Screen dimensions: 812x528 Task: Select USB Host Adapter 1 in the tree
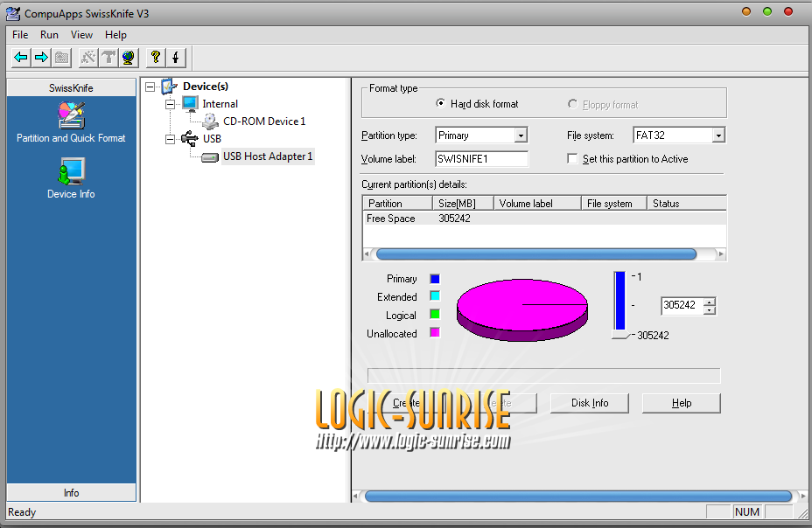pyautogui.click(x=268, y=156)
